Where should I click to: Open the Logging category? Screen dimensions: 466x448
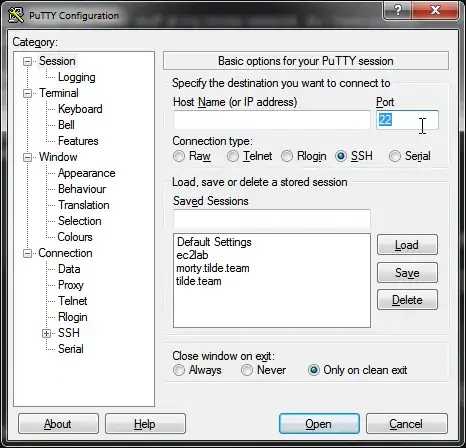[77, 77]
